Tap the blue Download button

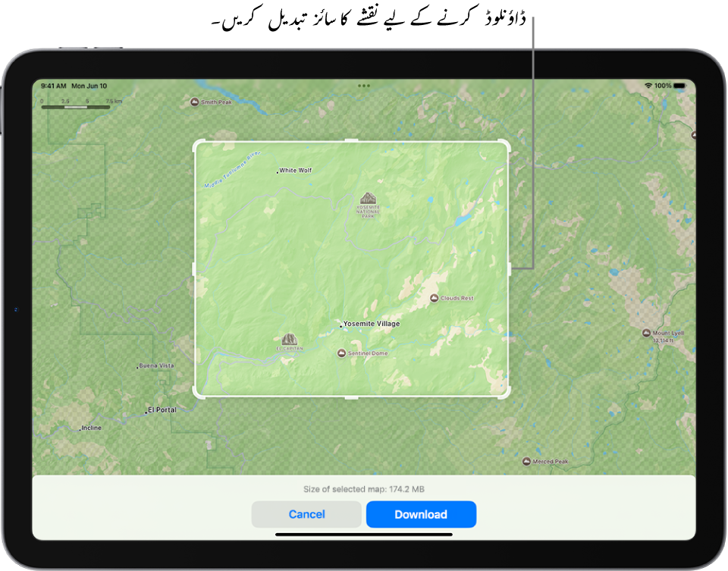[421, 514]
